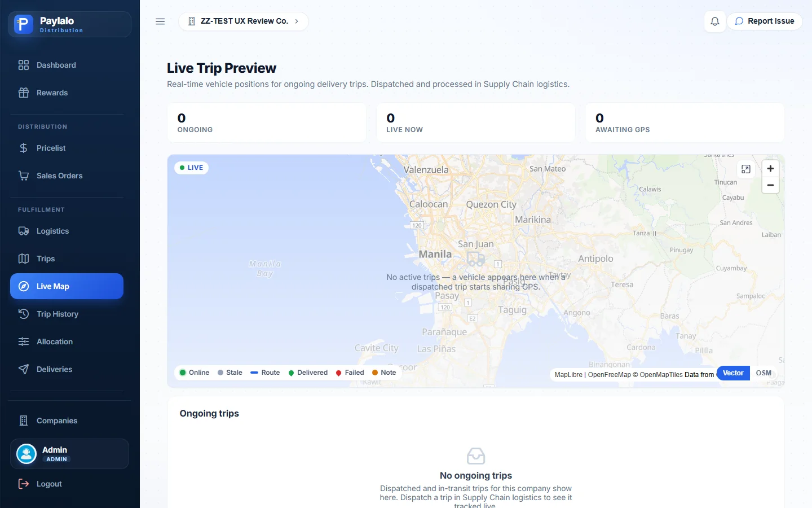Open the Admin user profile card

click(x=69, y=454)
